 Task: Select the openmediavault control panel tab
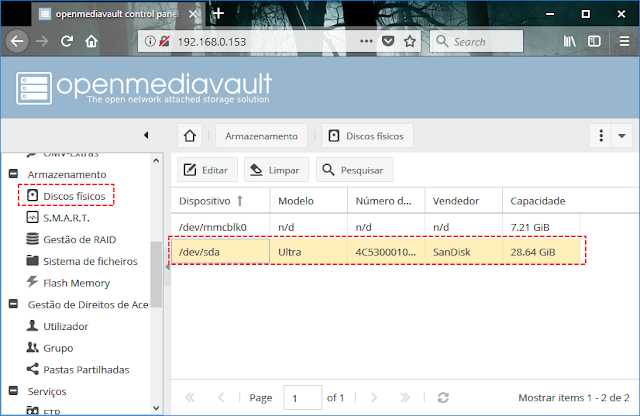116,14
